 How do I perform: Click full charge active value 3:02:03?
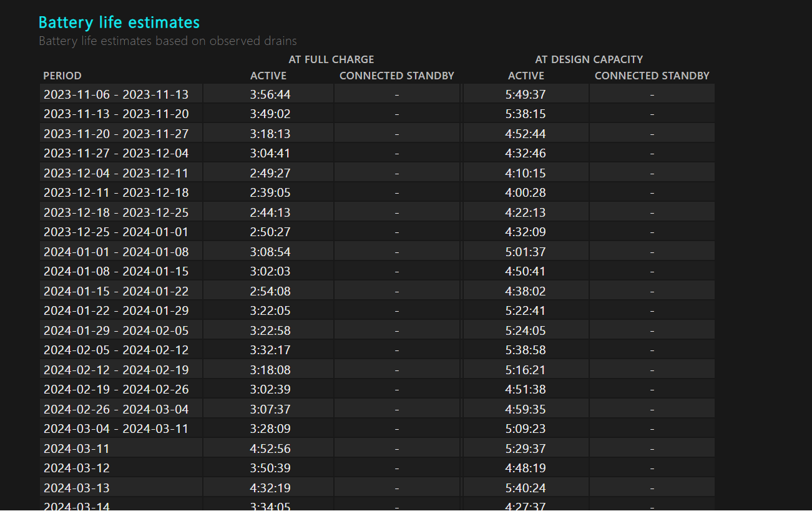point(270,271)
